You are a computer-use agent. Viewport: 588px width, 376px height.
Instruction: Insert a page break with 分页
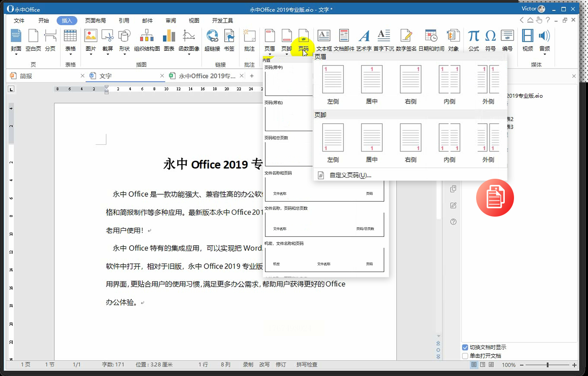(x=50, y=37)
